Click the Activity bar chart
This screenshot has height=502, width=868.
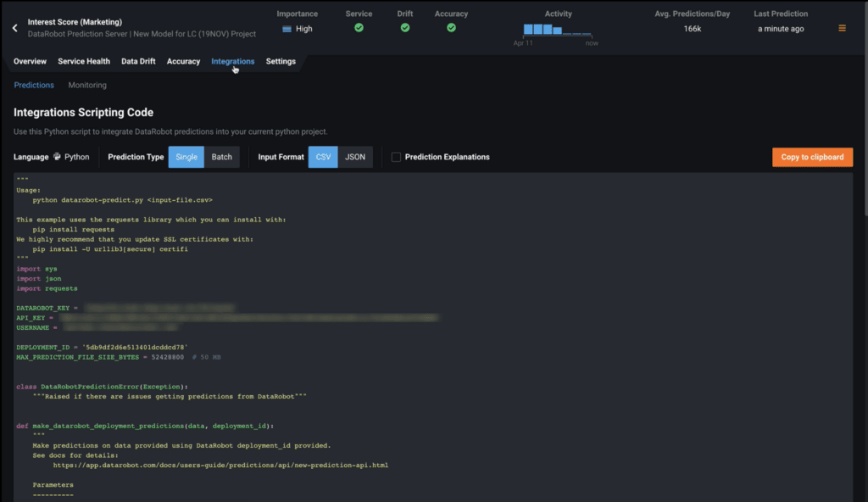click(x=558, y=30)
